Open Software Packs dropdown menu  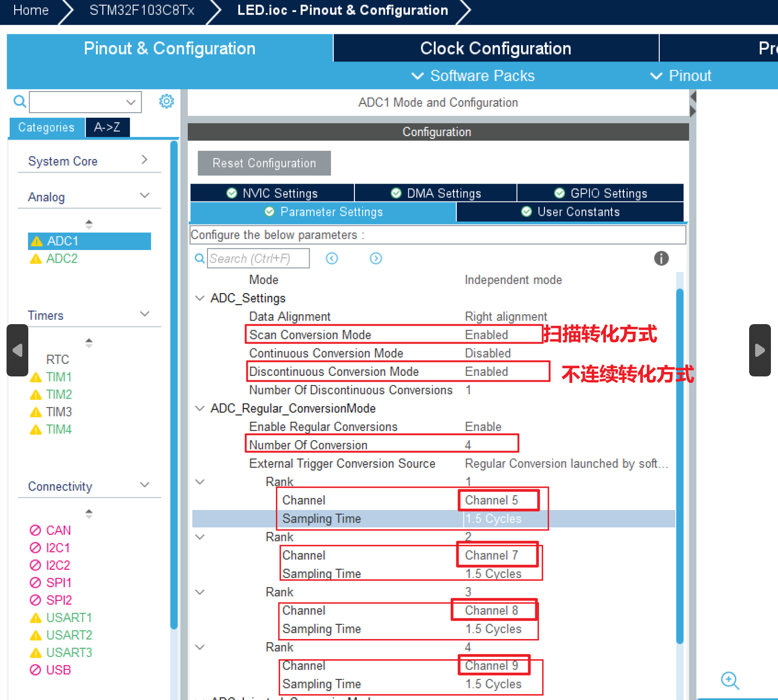[473, 76]
